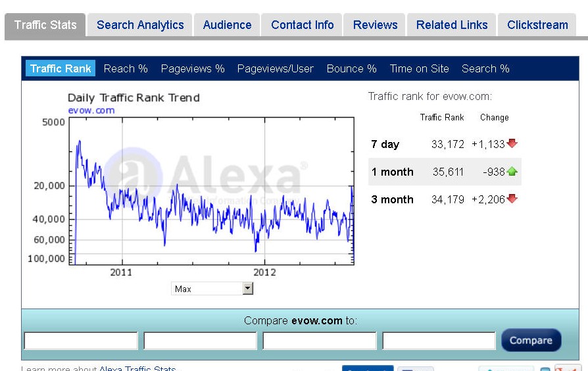
Task: Click the second compare site input field
Action: pyautogui.click(x=200, y=341)
